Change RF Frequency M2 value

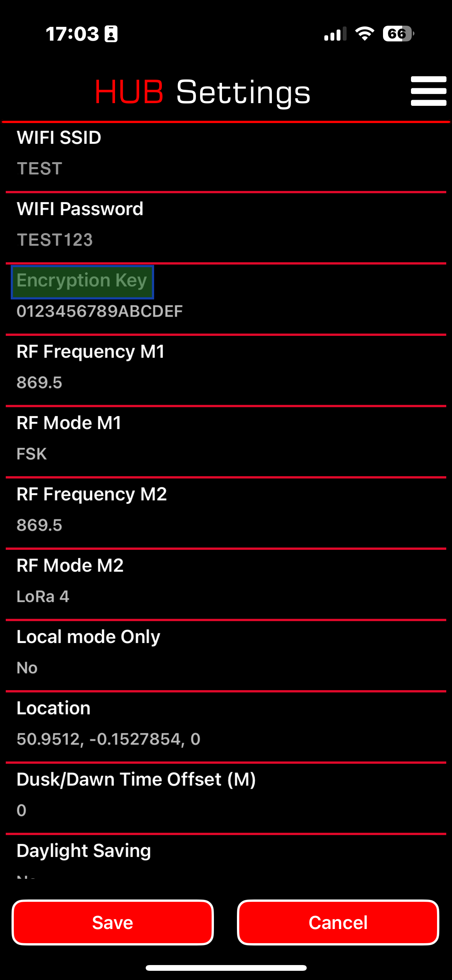[39, 525]
